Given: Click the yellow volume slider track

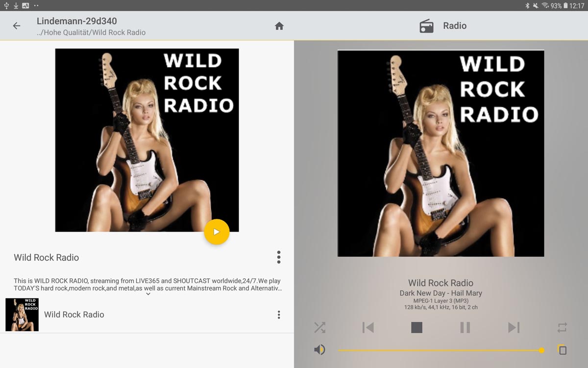Looking at the screenshot, I should click(439, 350).
